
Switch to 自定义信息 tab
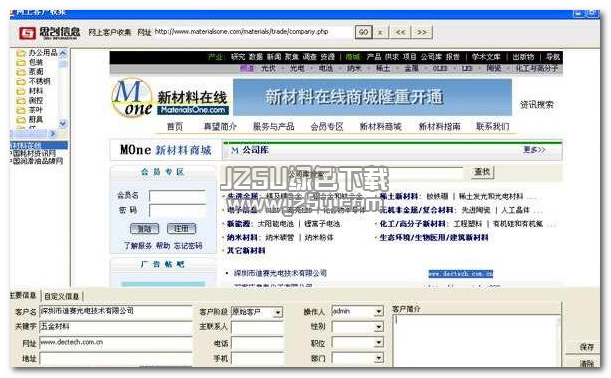pyautogui.click(x=62, y=296)
